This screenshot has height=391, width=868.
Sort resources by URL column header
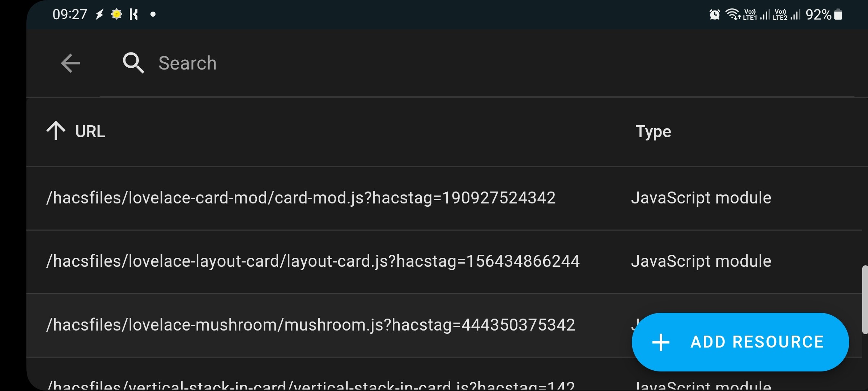click(x=90, y=131)
